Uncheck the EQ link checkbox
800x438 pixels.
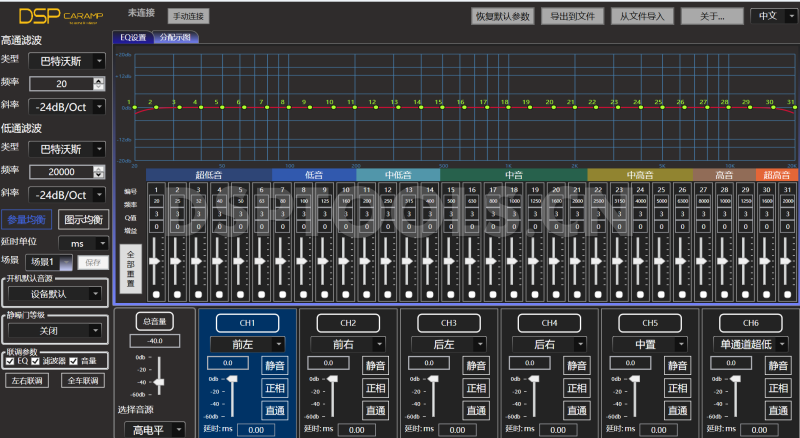pos(10,360)
